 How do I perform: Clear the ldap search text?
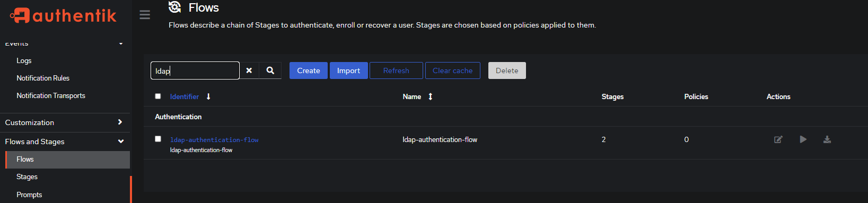coord(249,70)
